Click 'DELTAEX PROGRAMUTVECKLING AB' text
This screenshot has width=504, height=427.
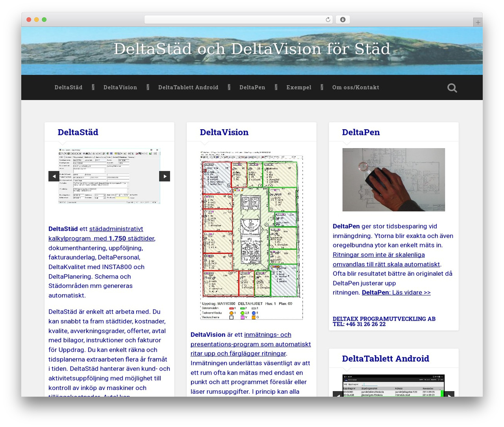[x=384, y=319]
